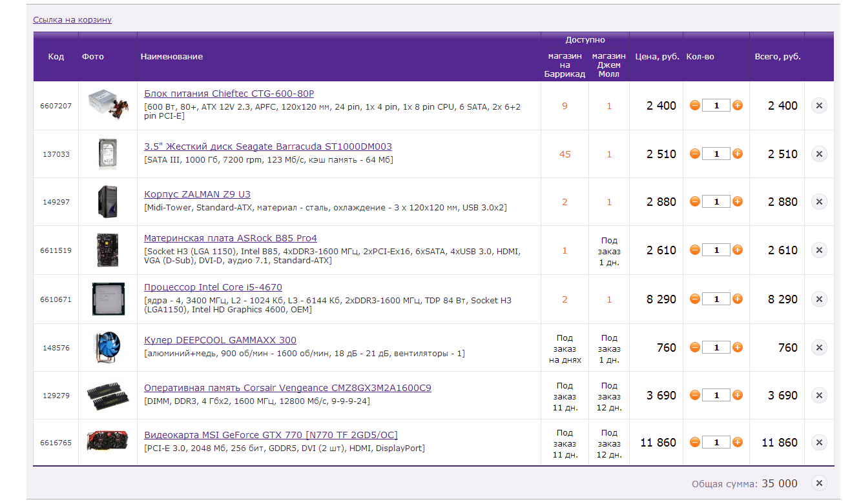Click quantity field for ASRock B85 Pro4
Screen dimensions: 861x504
(716, 250)
